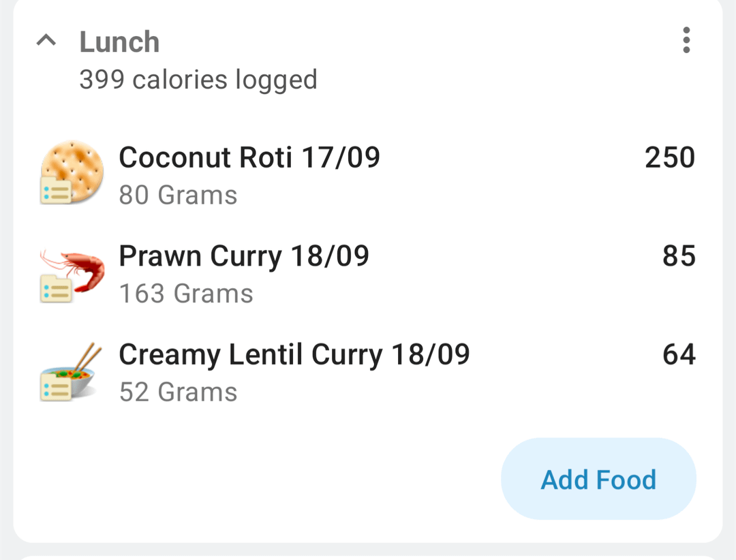The width and height of the screenshot is (736, 560).
Task: Click the recipe badge on Lentil Curry icon
Action: pos(56,388)
